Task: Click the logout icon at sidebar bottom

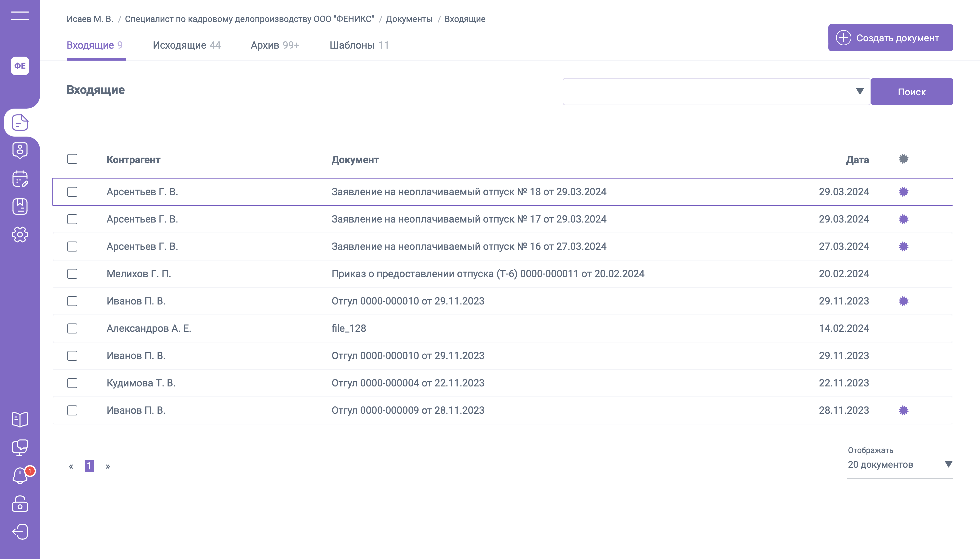Action: pyautogui.click(x=20, y=532)
